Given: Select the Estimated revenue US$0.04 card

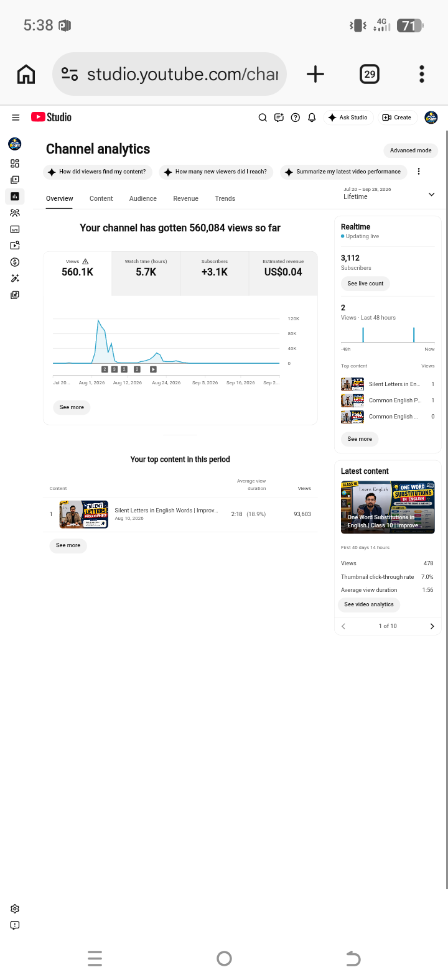Looking at the screenshot, I should tap(283, 273).
